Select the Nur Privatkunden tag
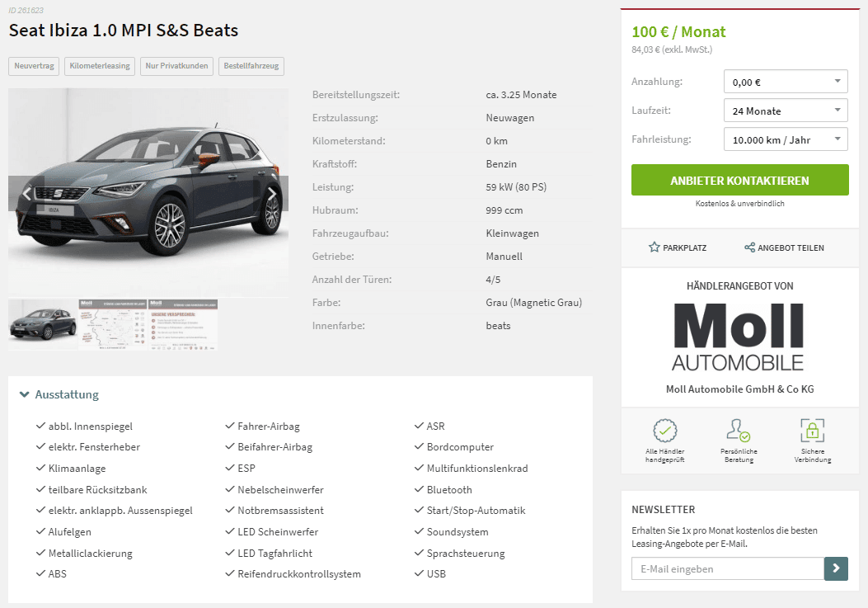The width and height of the screenshot is (868, 608). tap(176, 66)
